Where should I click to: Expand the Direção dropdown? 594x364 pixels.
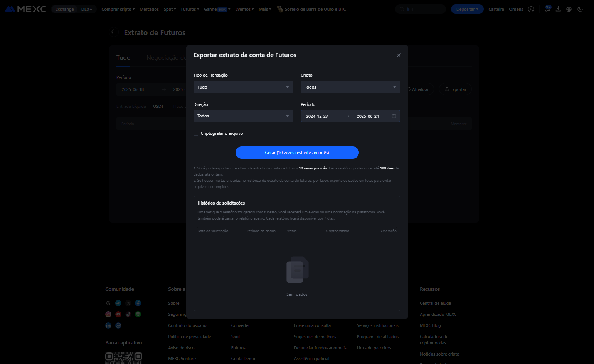click(243, 116)
